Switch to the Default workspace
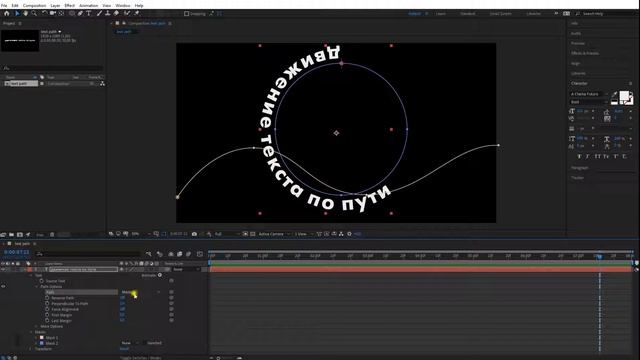Image resolution: width=640 pixels, height=360 pixels. (x=414, y=14)
